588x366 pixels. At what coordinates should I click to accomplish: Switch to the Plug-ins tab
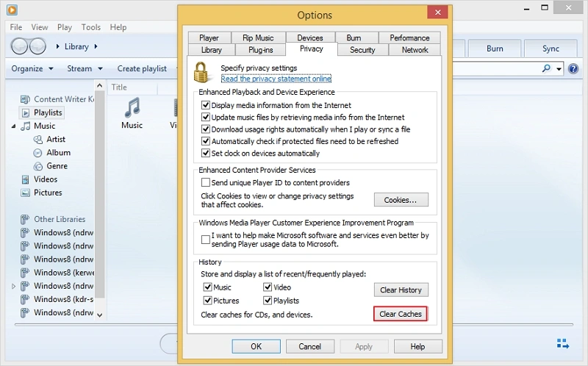coord(261,50)
